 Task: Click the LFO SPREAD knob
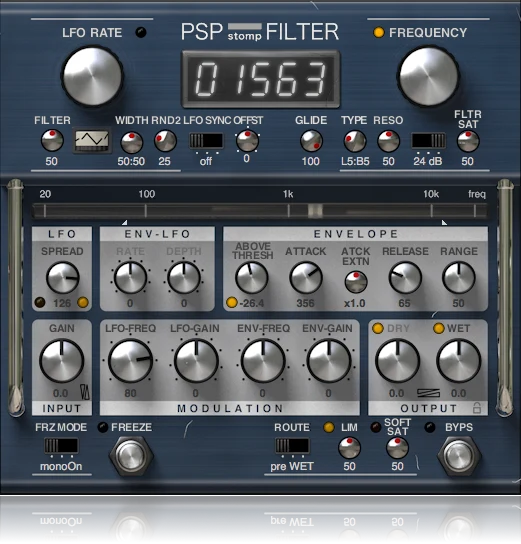[63, 278]
